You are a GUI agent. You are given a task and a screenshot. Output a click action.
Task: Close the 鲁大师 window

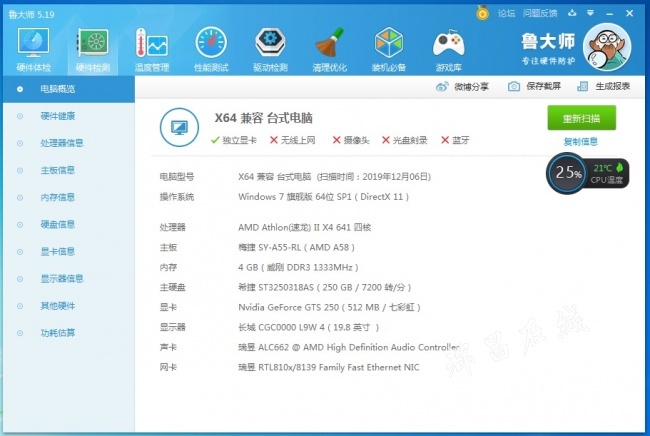[629, 13]
